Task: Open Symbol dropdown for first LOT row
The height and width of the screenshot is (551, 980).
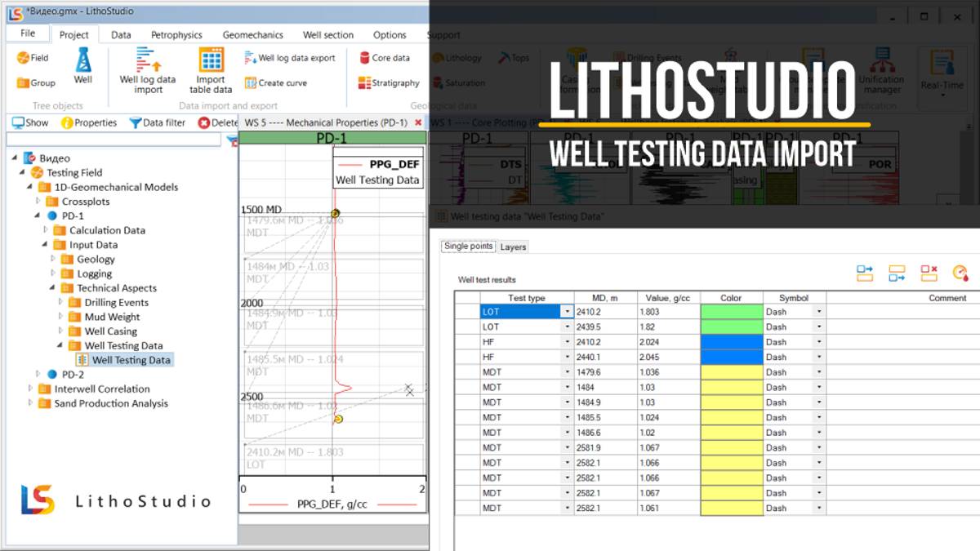Action: (819, 312)
